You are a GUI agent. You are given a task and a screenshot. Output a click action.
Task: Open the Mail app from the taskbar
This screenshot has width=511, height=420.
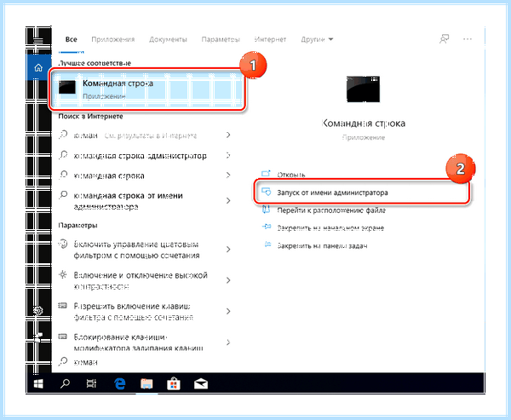pyautogui.click(x=201, y=384)
